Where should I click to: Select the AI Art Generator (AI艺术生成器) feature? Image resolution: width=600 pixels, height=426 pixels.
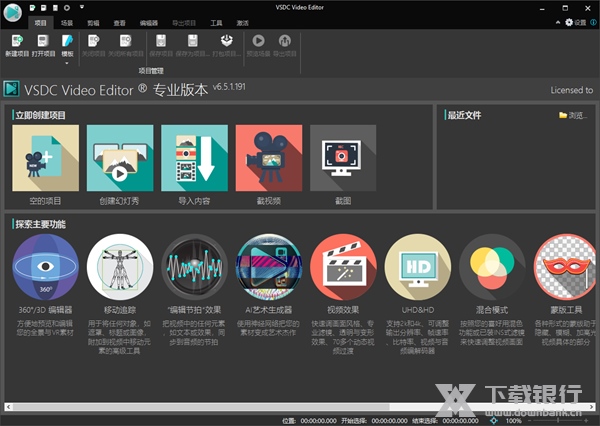[269, 267]
